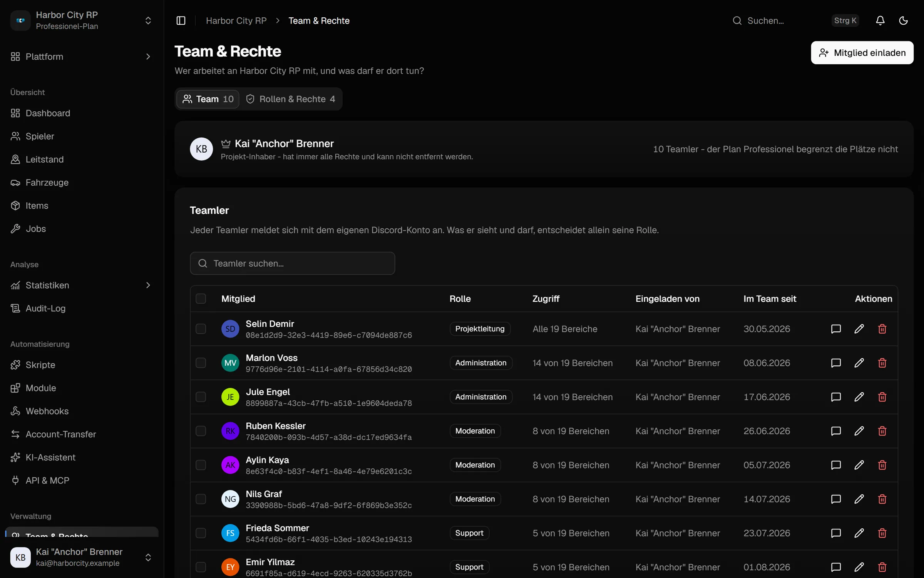The height and width of the screenshot is (578, 924).
Task: Focus the Teamler suchen field
Action: pos(292,263)
